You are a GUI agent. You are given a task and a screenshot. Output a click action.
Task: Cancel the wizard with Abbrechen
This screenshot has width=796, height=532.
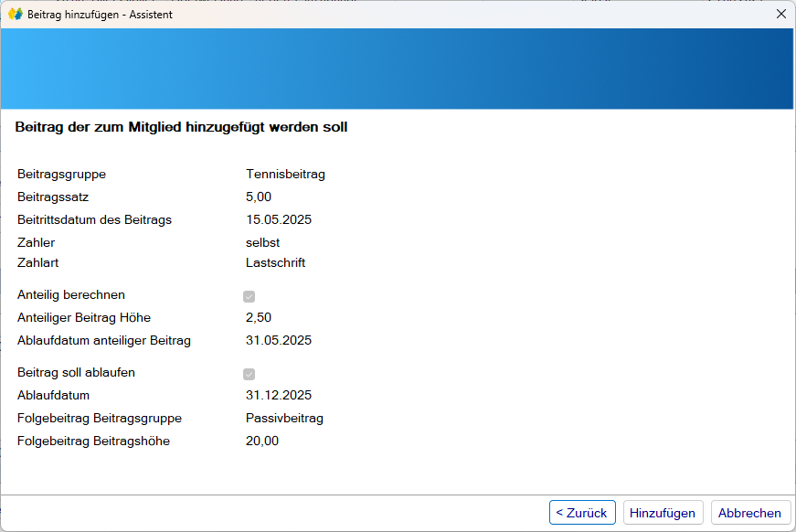pyautogui.click(x=749, y=513)
